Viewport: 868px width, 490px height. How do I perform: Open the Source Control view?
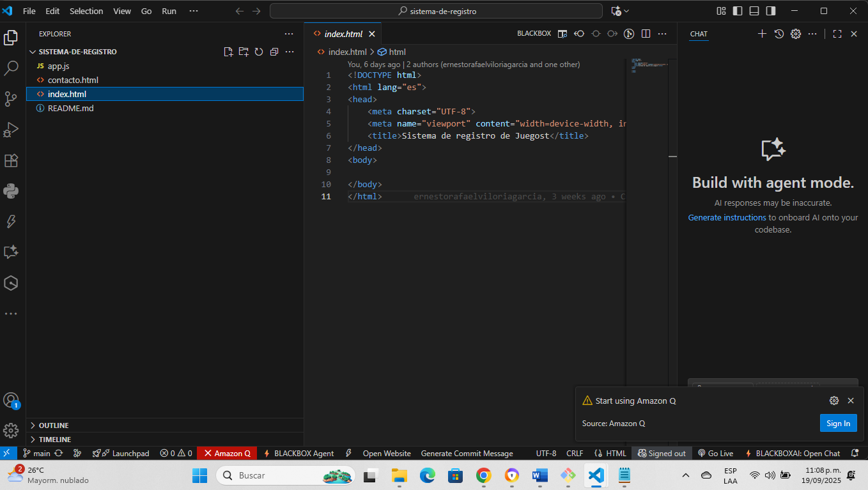click(11, 98)
